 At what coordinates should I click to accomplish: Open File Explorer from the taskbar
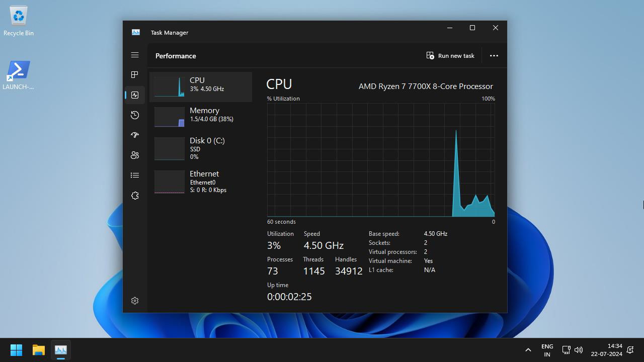(x=38, y=349)
